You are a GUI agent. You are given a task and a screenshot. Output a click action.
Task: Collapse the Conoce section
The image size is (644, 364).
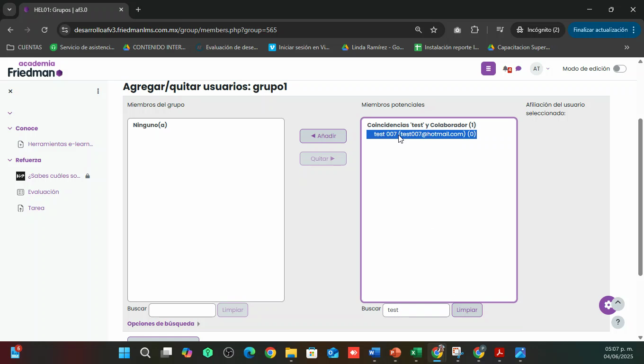10,128
